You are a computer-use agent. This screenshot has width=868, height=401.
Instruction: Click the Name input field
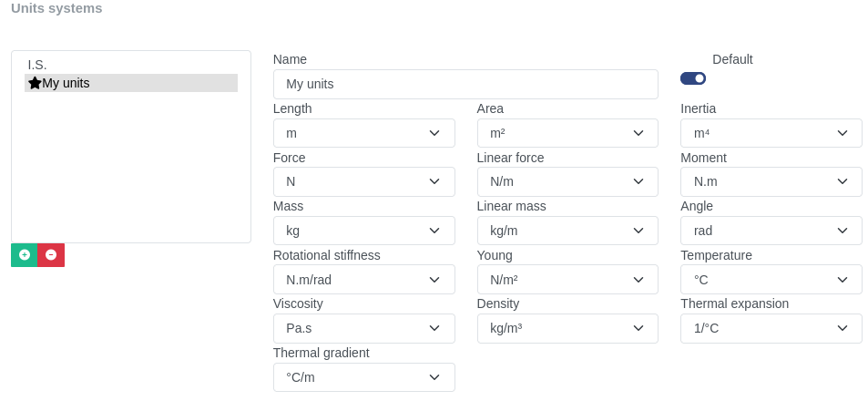[x=465, y=84]
